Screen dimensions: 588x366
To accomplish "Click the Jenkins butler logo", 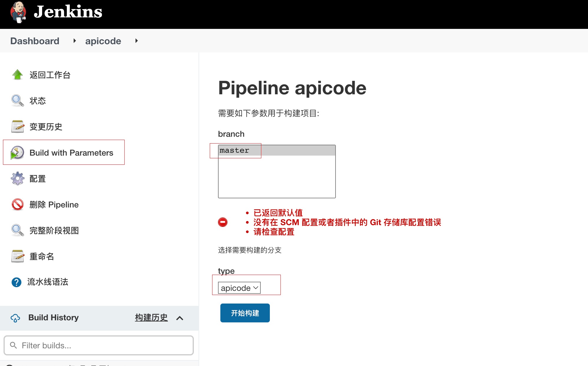I will coord(18,13).
